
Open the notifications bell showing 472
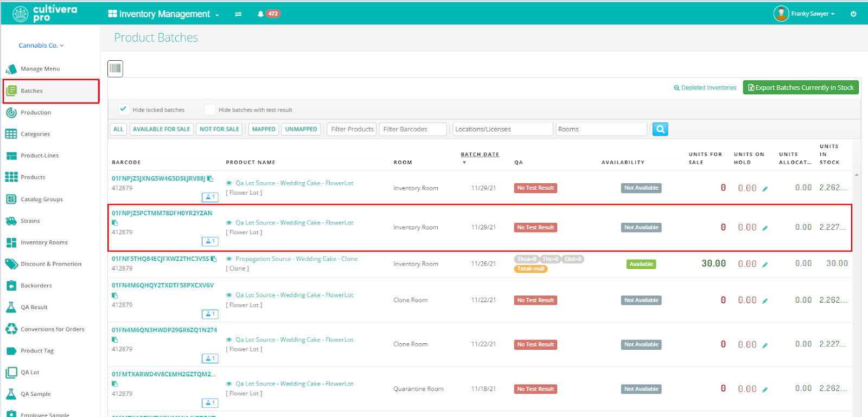tap(269, 14)
